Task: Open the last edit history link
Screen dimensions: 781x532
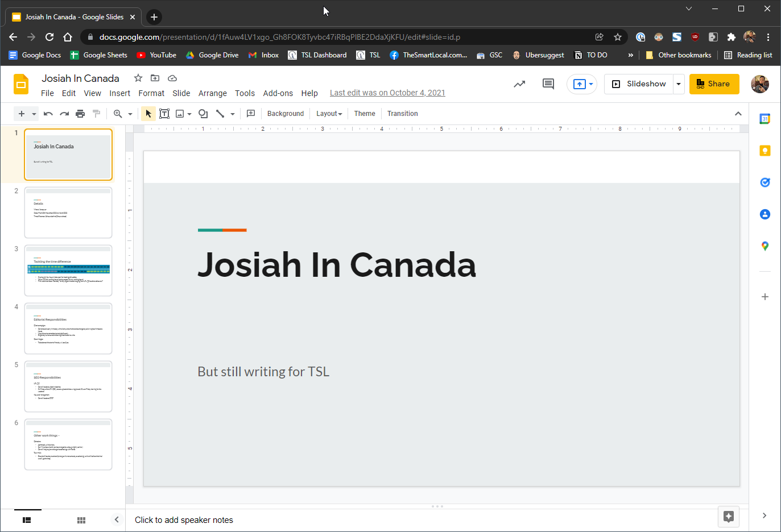Action: (x=387, y=93)
